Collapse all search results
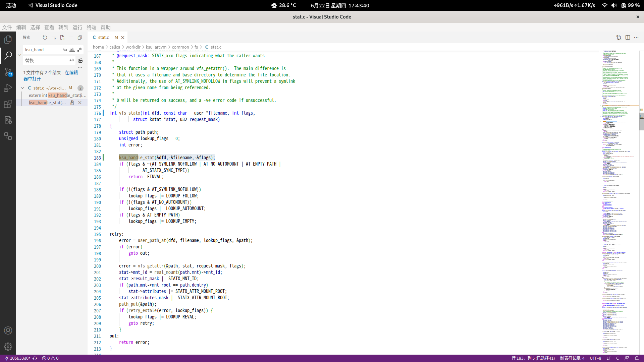Viewport: 644px width, 362px height. tap(71, 38)
